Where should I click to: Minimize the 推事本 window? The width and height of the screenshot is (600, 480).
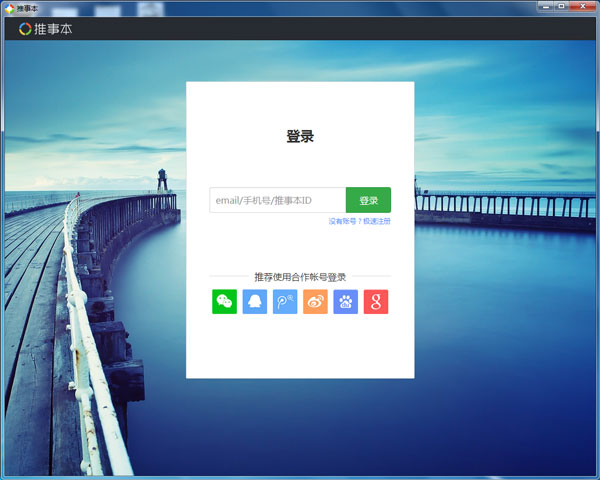[x=546, y=6]
